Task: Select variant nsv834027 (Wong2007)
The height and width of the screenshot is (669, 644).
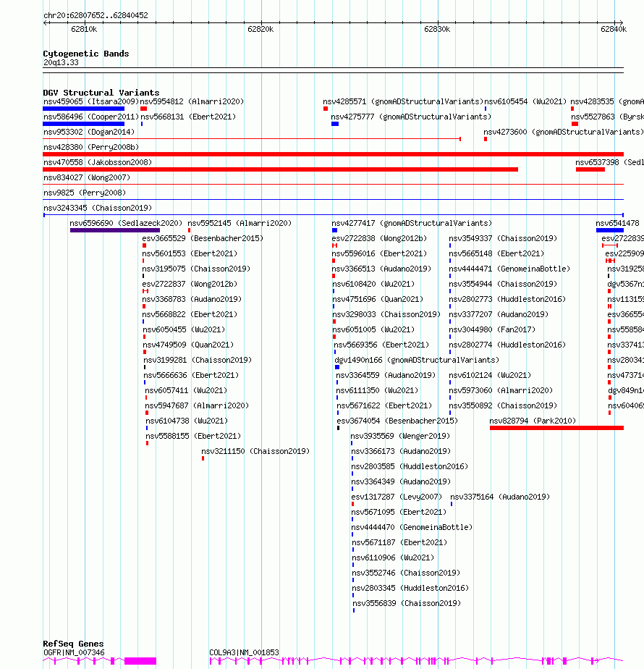Action: pyautogui.click(x=87, y=177)
